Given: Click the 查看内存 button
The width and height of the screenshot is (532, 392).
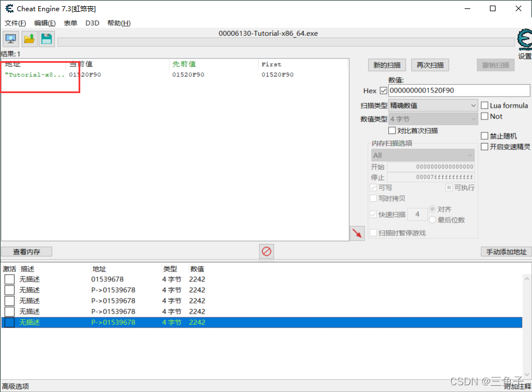Looking at the screenshot, I should [26, 252].
